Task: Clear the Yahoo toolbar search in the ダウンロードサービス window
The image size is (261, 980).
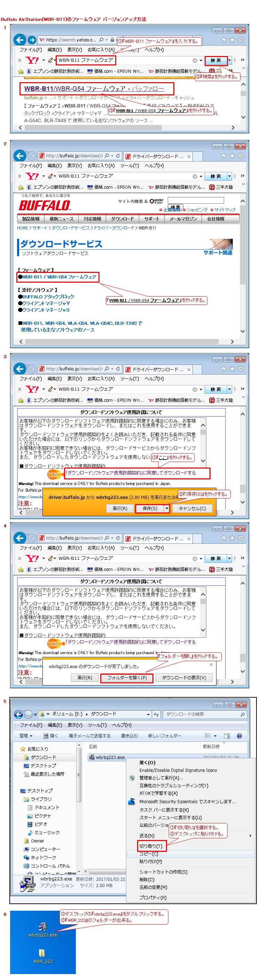Action: coord(195,177)
